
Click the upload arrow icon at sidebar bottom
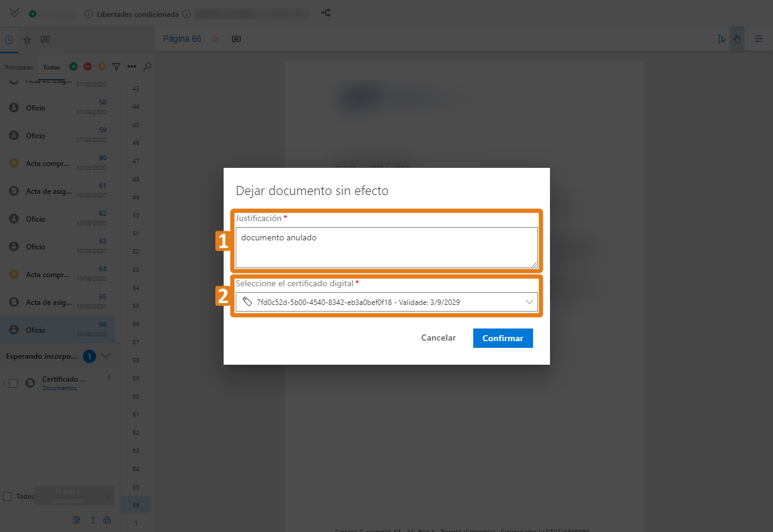click(x=92, y=520)
